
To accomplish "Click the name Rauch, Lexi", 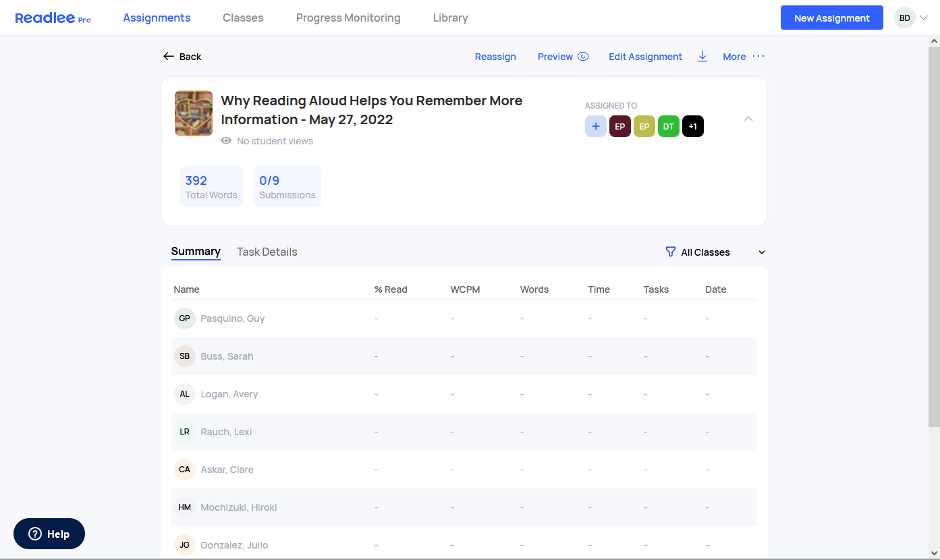I will point(226,432).
